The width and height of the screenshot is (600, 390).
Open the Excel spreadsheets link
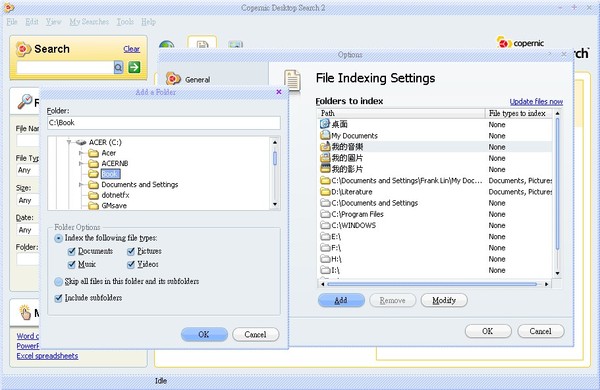point(47,356)
